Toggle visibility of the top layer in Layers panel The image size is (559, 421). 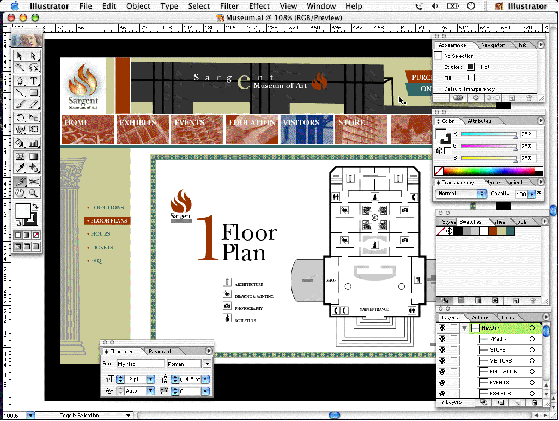pyautogui.click(x=442, y=328)
